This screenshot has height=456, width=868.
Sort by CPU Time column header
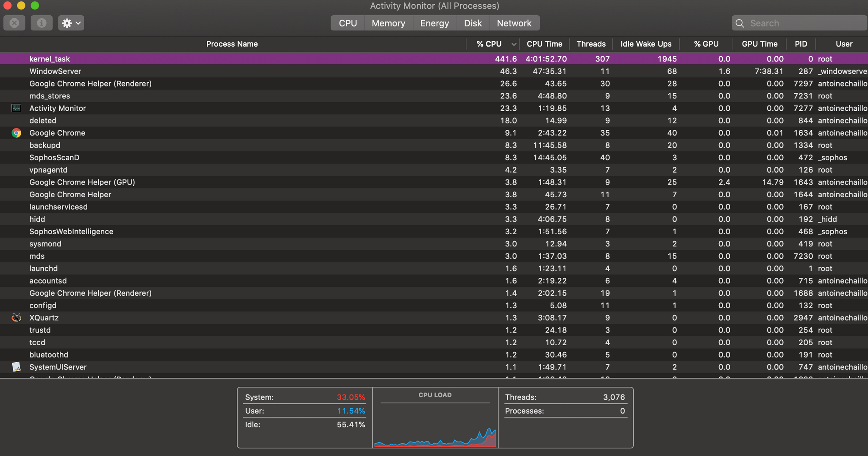click(x=544, y=44)
